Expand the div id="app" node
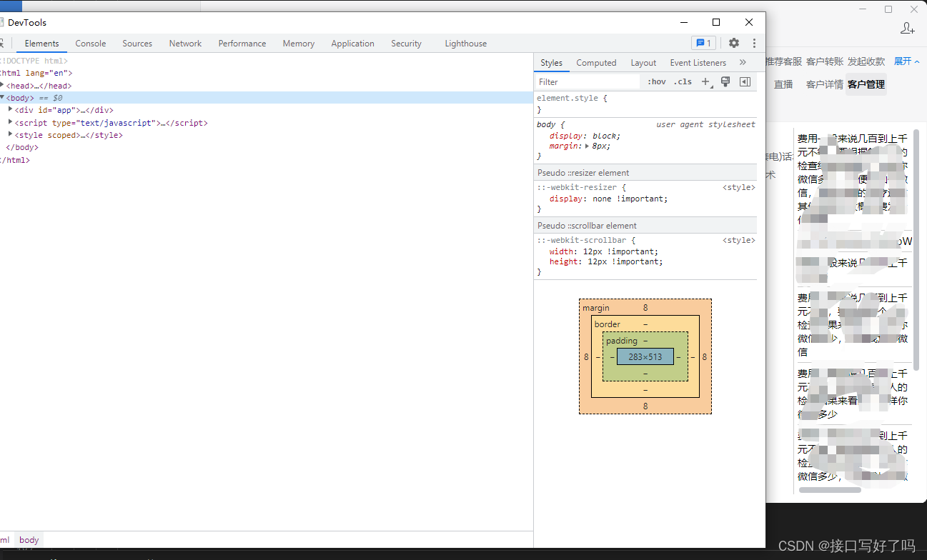The image size is (927, 560). click(x=11, y=109)
